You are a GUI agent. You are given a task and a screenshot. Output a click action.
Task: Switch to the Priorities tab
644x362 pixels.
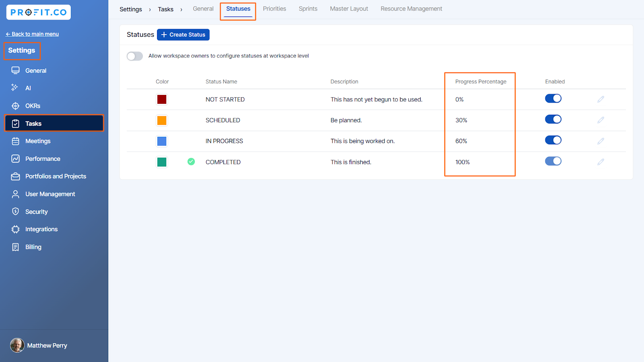(x=275, y=9)
